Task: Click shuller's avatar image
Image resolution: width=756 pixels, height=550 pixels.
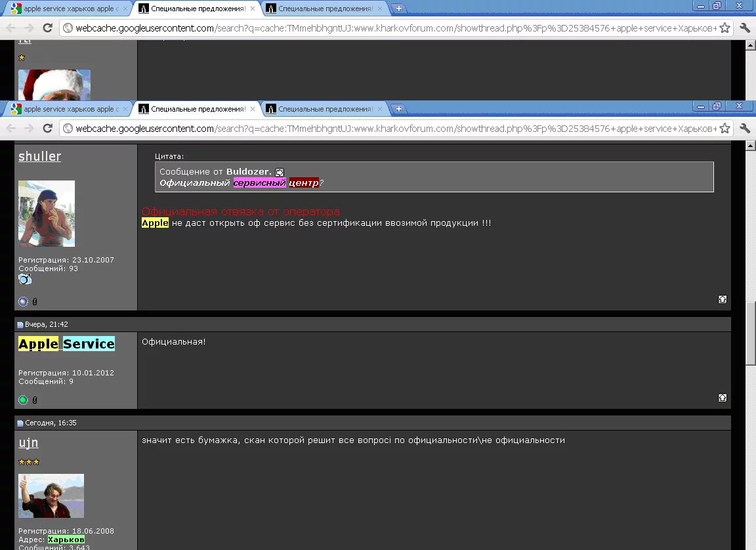Action: pos(47,213)
